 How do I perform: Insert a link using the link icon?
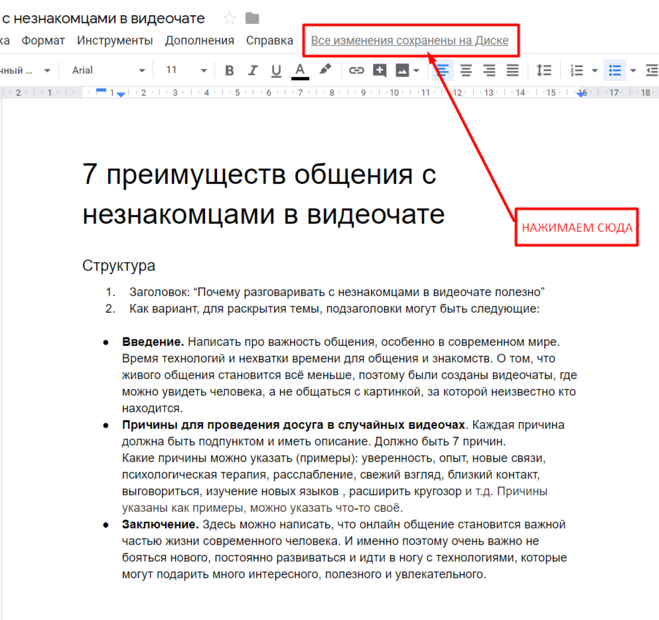pos(356,70)
